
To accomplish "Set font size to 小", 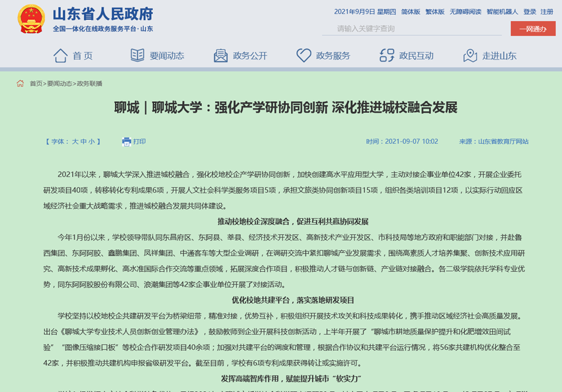I will point(92,142).
